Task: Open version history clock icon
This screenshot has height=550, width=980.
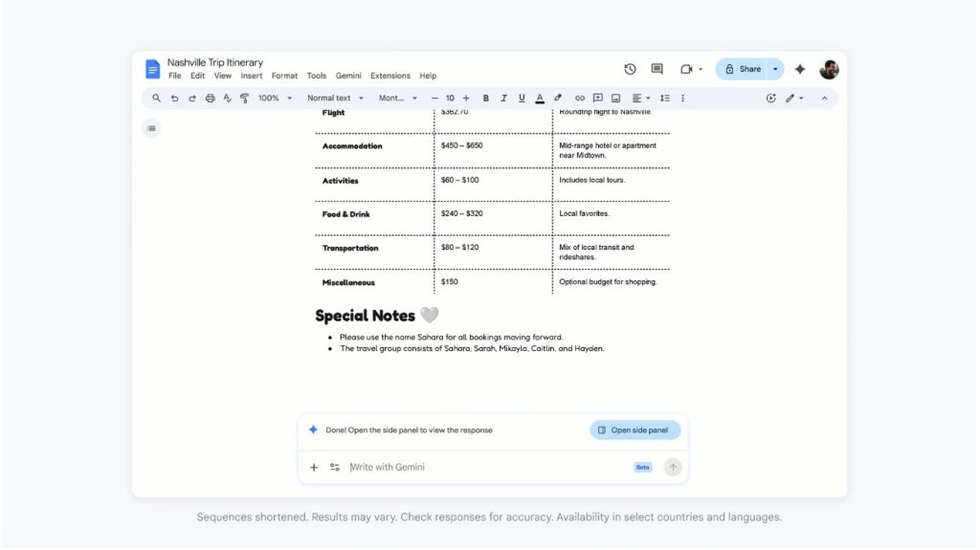Action: pyautogui.click(x=630, y=69)
